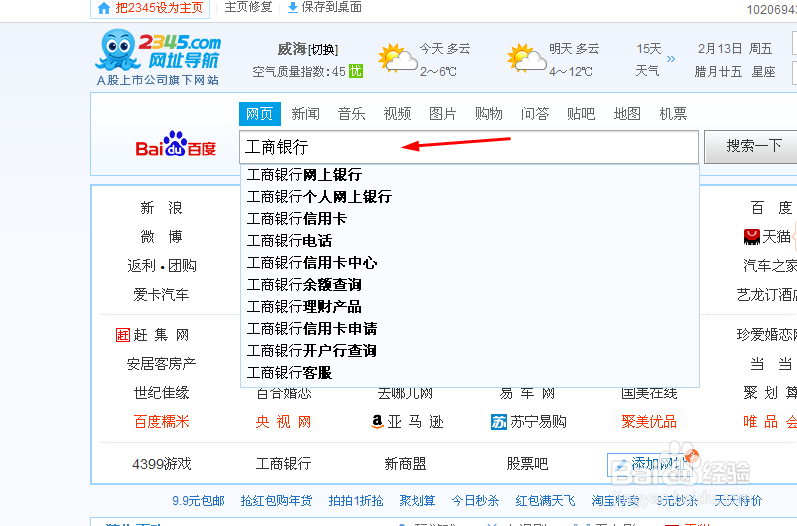This screenshot has width=797, height=526.
Task: Click the Tmall cat icon
Action: (751, 236)
